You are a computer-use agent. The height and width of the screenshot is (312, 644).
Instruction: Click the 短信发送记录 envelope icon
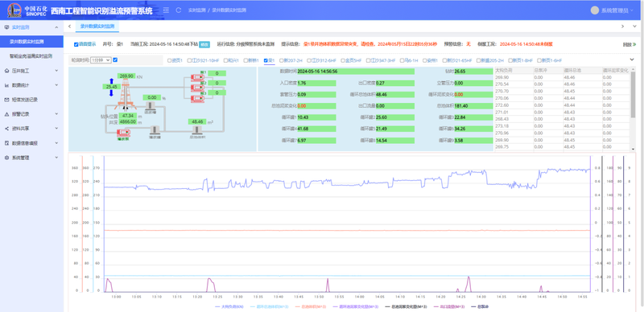point(6,100)
